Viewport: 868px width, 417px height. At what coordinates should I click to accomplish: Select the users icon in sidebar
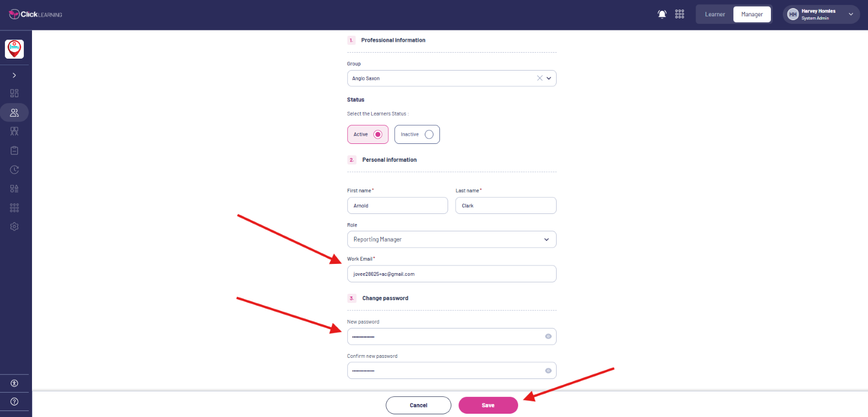tap(14, 112)
